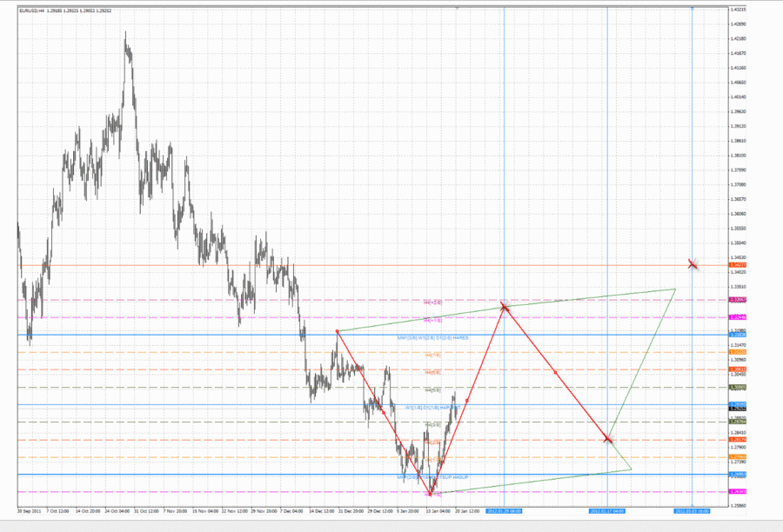The width and height of the screenshot is (783, 532).
Task: Click the 2012.02.17 04:00 date marker
Action: 606,510
